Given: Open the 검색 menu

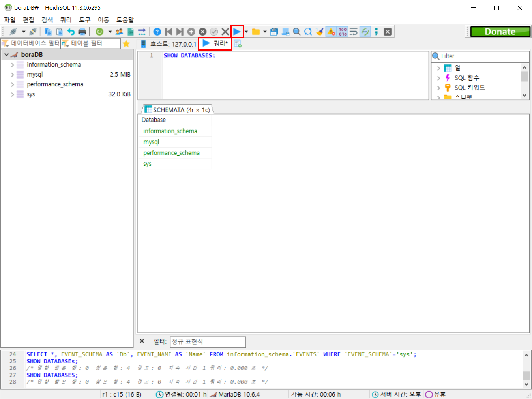Looking at the screenshot, I should 47,20.
